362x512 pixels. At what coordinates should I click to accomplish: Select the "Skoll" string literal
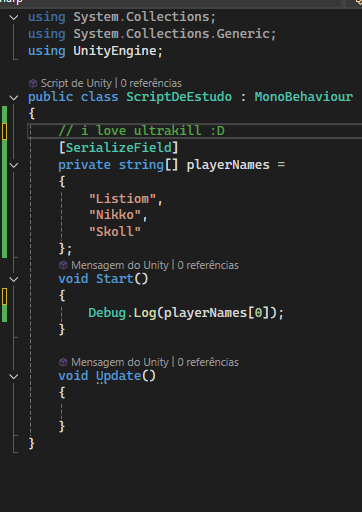tap(115, 232)
